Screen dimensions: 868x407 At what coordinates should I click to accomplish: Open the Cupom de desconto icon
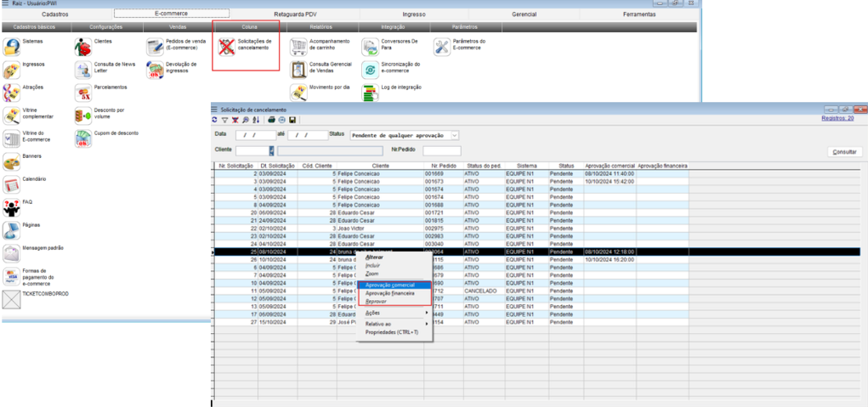click(x=82, y=138)
